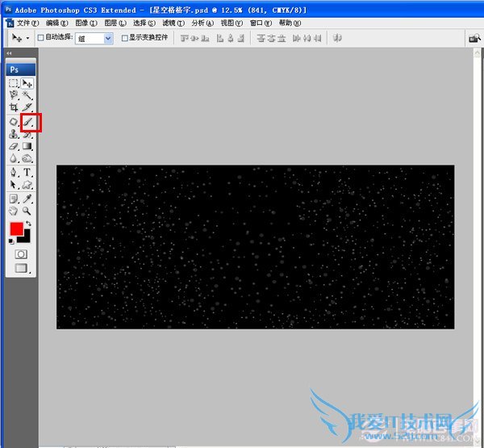Open the Move tool preset picker arrow
Screen dimensions: 484x448
28,38
